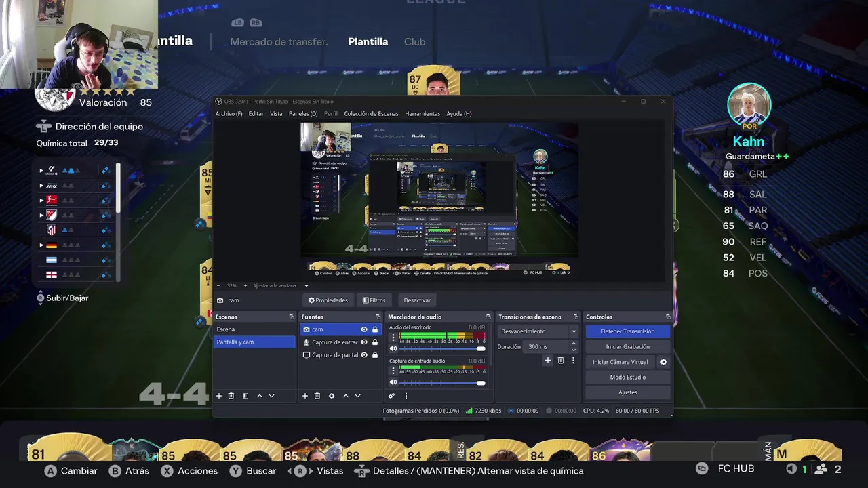Enable Modo Estudio
This screenshot has height=488, width=868.
(627, 377)
